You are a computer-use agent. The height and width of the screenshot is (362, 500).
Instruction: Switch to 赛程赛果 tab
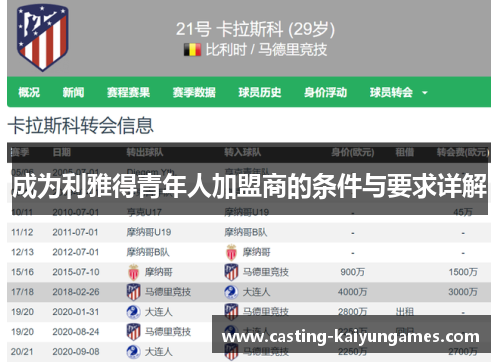[x=128, y=92]
